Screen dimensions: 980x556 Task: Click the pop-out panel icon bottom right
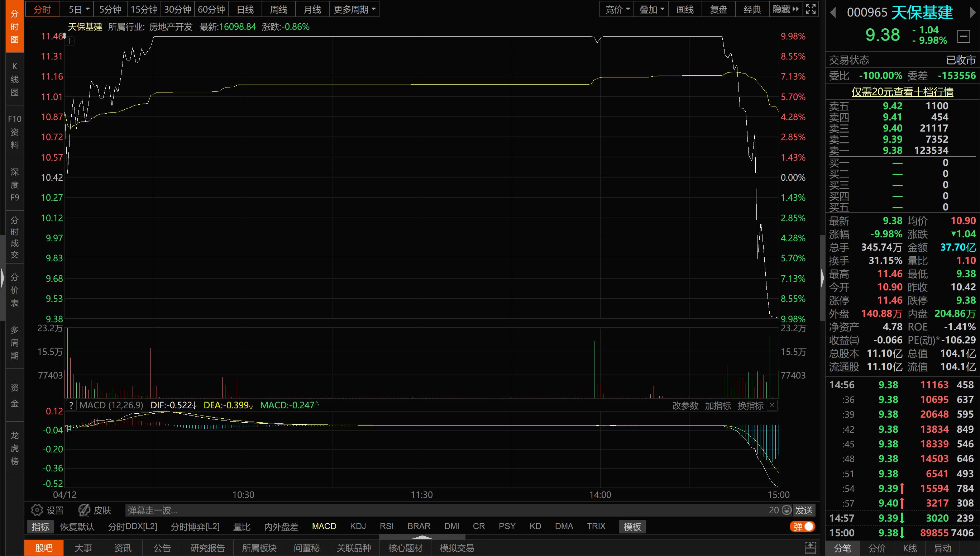[x=810, y=548]
